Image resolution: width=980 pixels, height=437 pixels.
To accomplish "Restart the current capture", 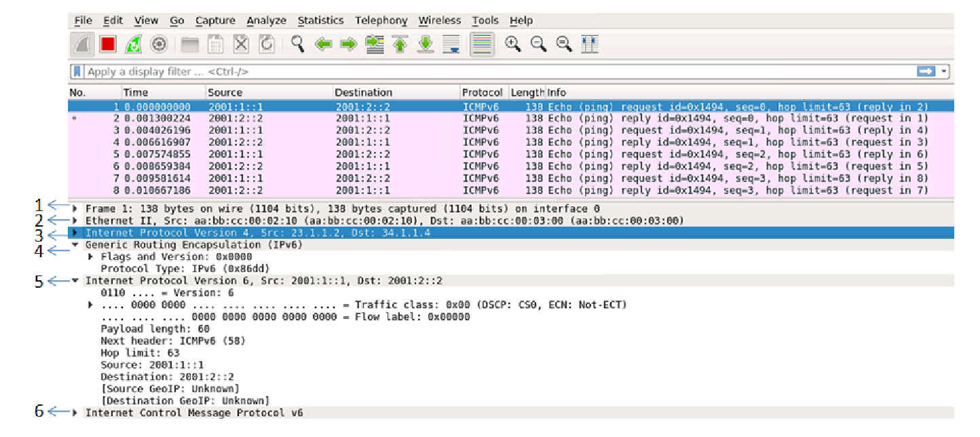I will [x=134, y=44].
